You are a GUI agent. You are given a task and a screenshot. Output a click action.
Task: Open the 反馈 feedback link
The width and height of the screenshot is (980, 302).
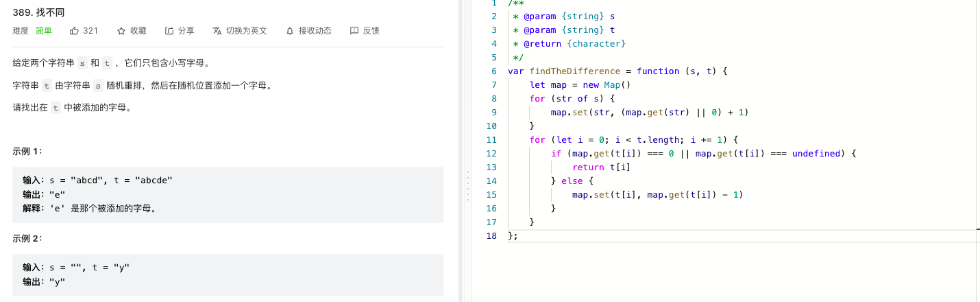point(365,31)
